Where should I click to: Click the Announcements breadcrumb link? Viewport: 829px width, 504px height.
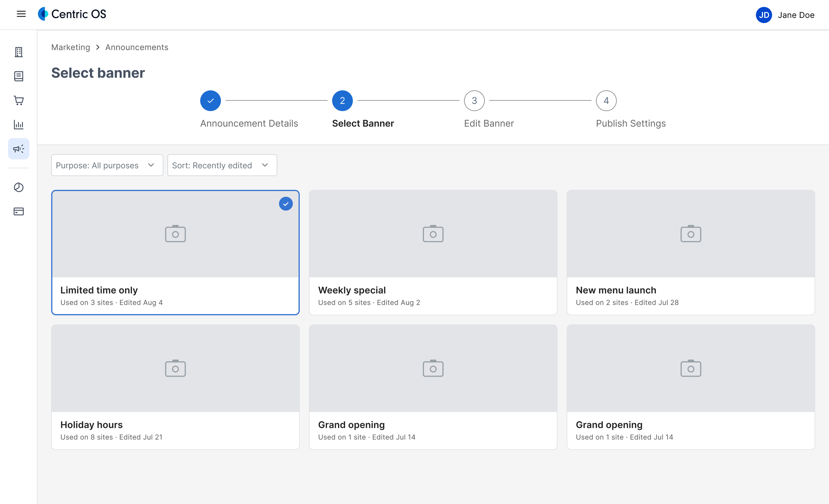tap(137, 47)
